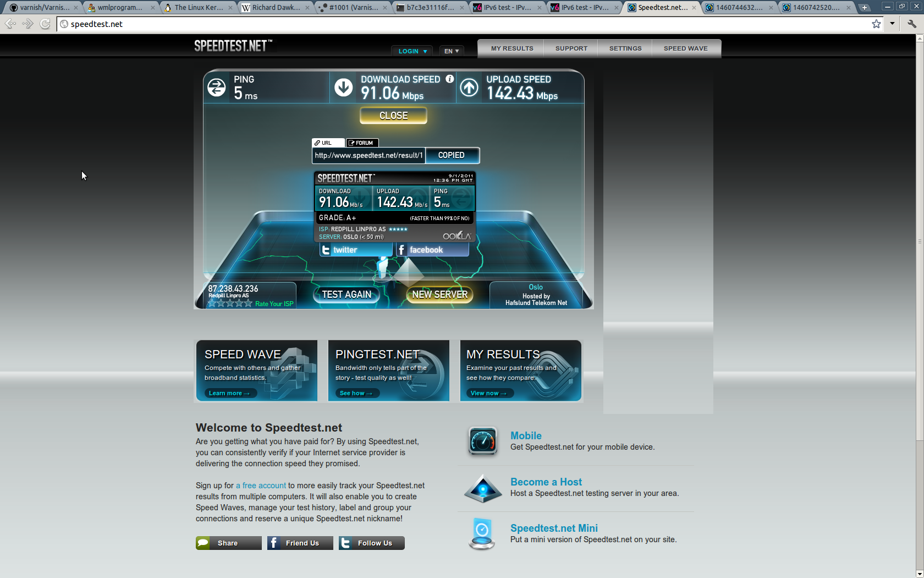Viewport: 924px width, 578px height.
Task: Click the Share button
Action: (x=229, y=543)
